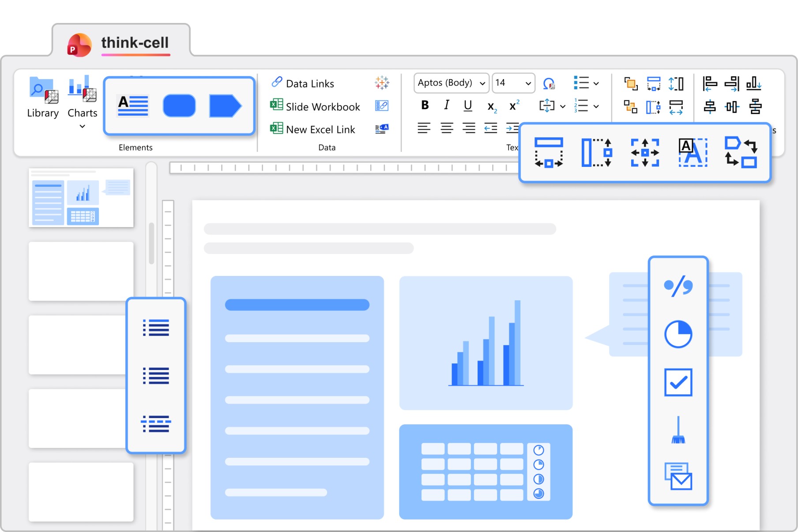Toggle italic formatting
The image size is (798, 532).
pyautogui.click(x=446, y=106)
